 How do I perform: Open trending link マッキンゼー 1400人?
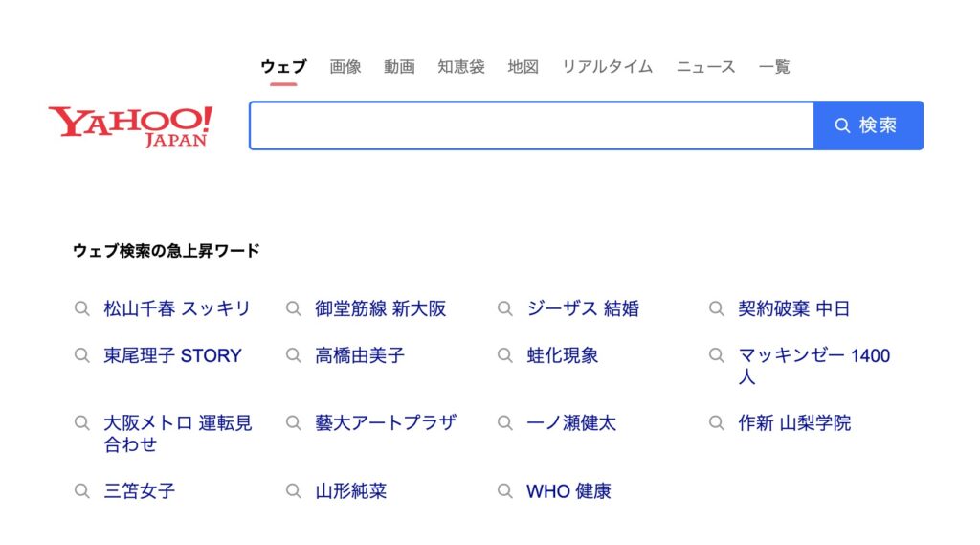coord(813,366)
